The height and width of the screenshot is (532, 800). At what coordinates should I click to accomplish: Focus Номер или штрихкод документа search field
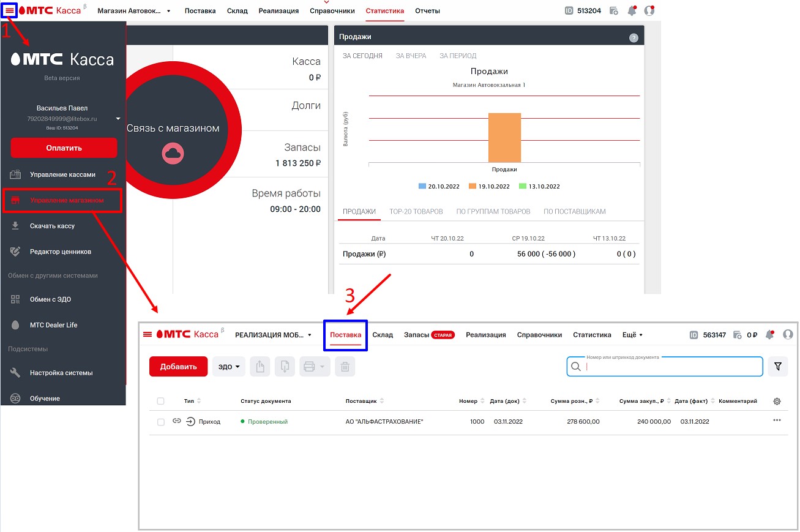(665, 367)
